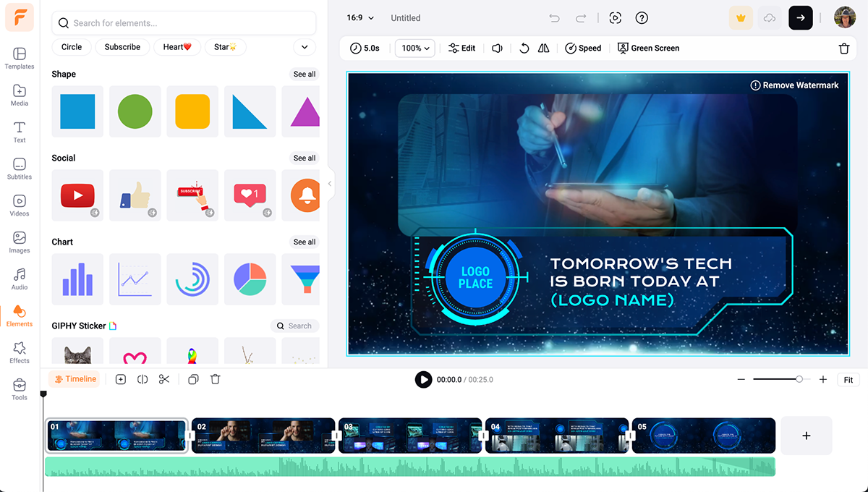The width and height of the screenshot is (868, 492).
Task: Expand more element tag filters with the chevron
Action: (304, 46)
